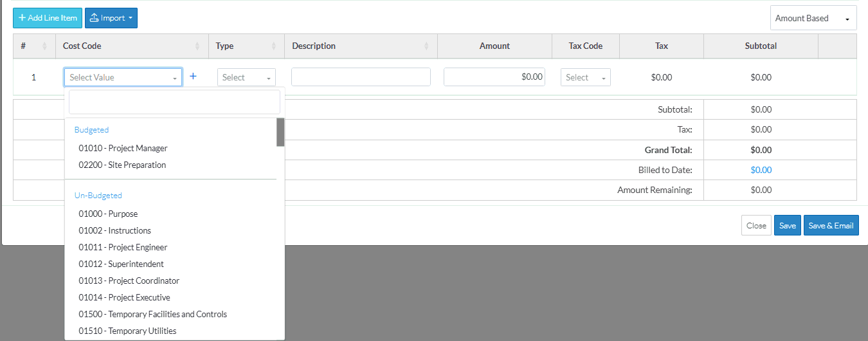
Task: Open the Cost Code Select Value dropdown
Action: (123, 77)
